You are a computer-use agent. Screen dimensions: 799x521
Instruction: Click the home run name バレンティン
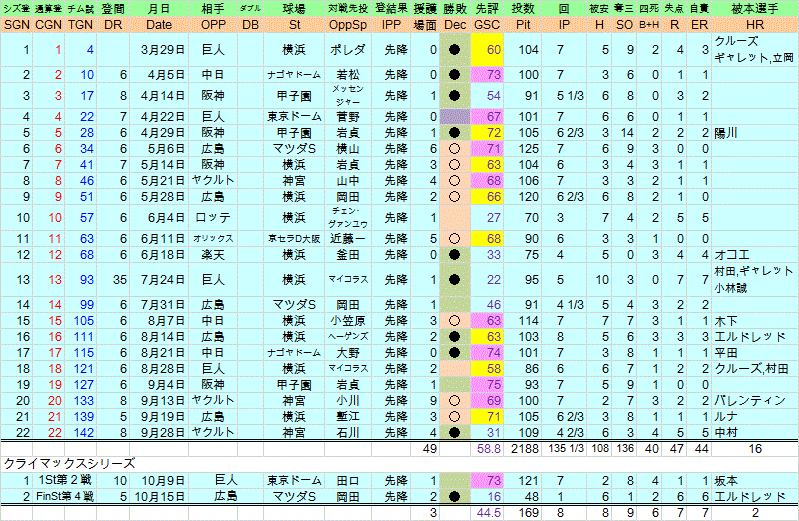click(x=750, y=401)
